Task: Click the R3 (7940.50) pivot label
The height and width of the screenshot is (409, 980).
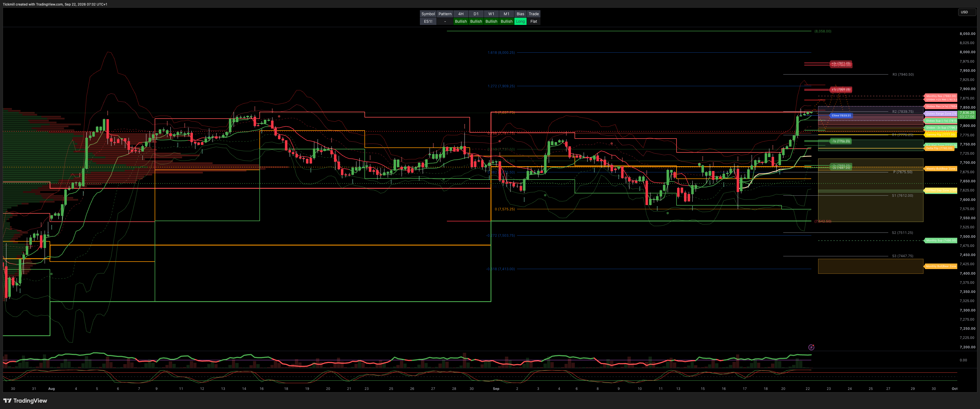Action: (903, 75)
